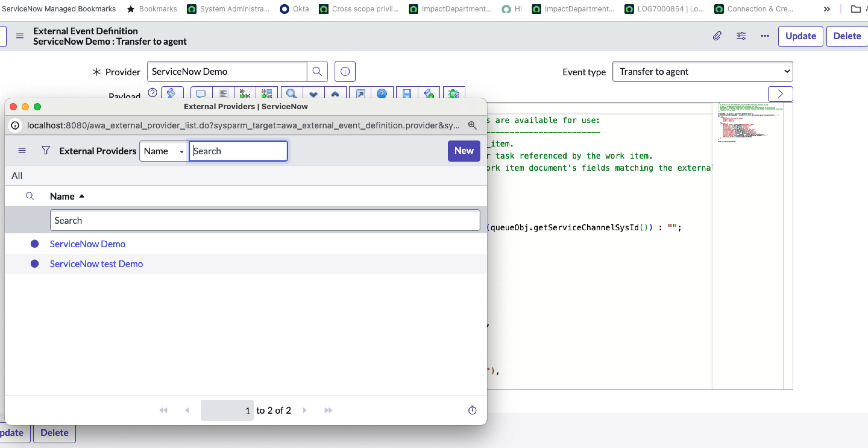Screen dimensions: 868x448
Task: Click the Provider info preview icon
Action: click(x=345, y=71)
